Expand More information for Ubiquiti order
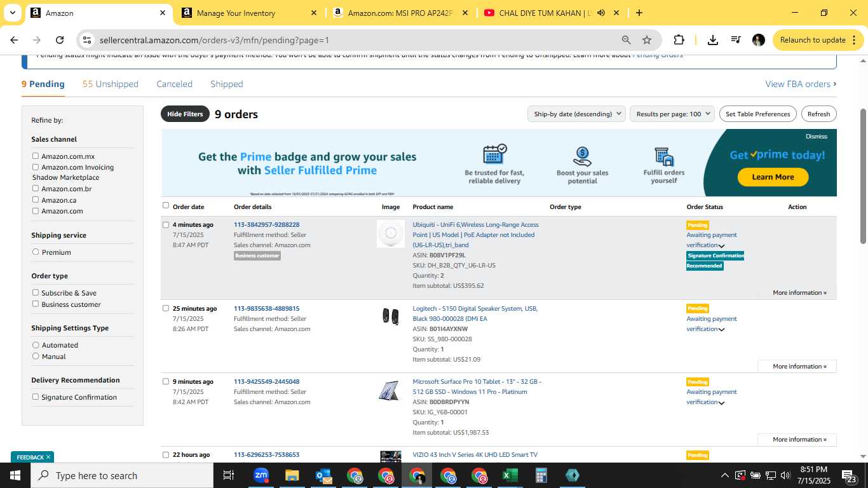 pos(799,293)
